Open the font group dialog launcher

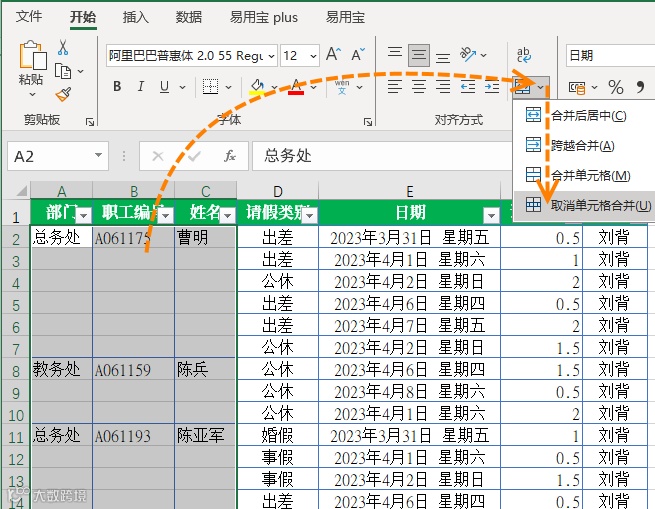[x=368, y=122]
